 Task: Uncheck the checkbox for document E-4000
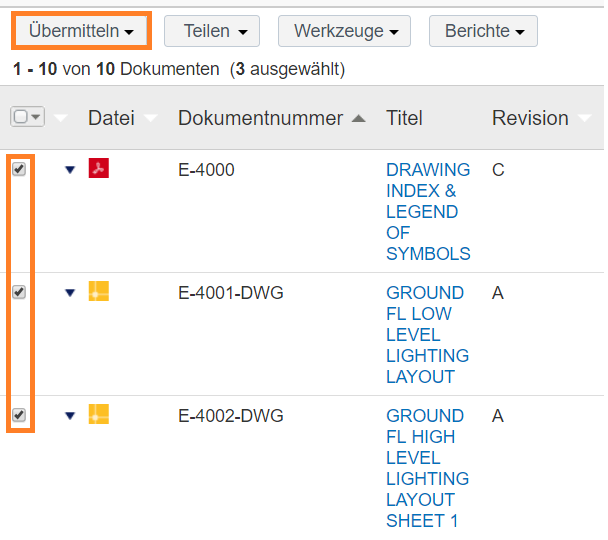[x=19, y=169]
